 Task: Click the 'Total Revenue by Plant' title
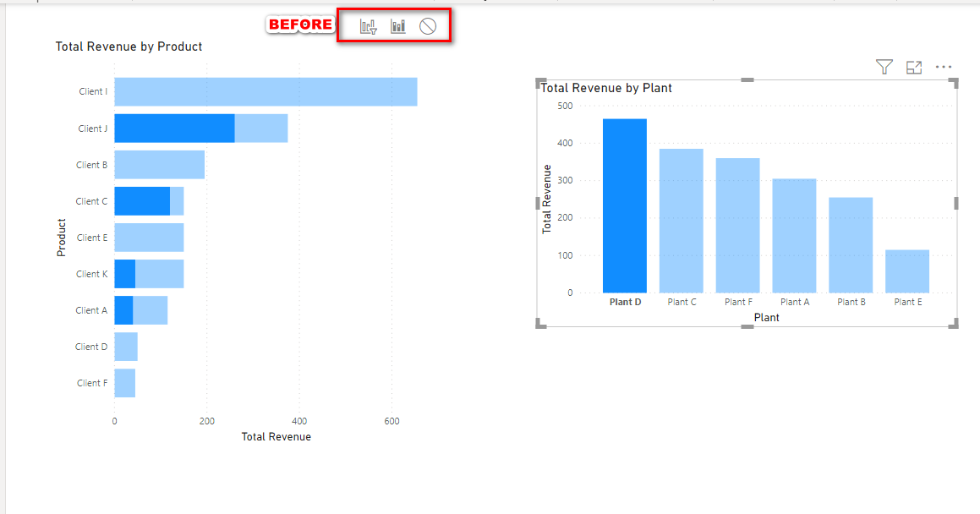point(606,88)
